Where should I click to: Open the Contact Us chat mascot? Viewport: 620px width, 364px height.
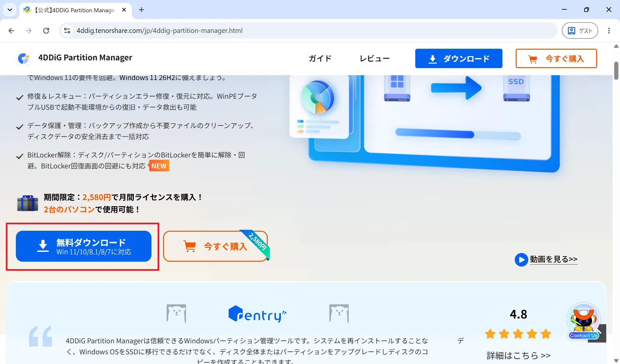[584, 321]
